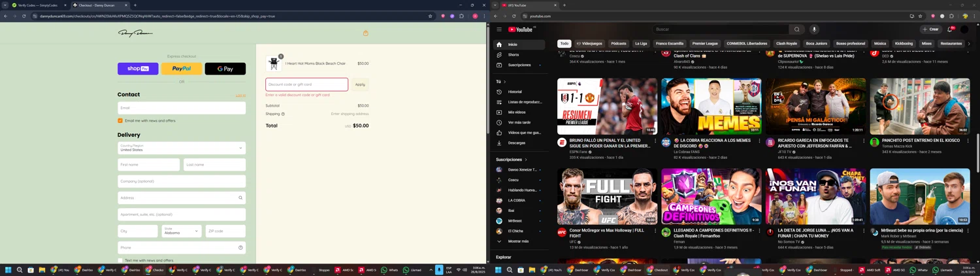Bookmark the checkout page with star icon
Screen dimensions: 980x276
pos(430,16)
